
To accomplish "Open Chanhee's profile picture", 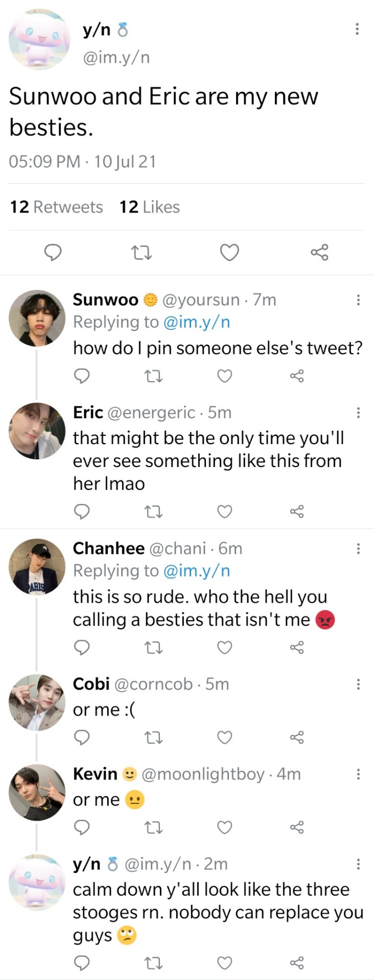I will click(x=37, y=567).
